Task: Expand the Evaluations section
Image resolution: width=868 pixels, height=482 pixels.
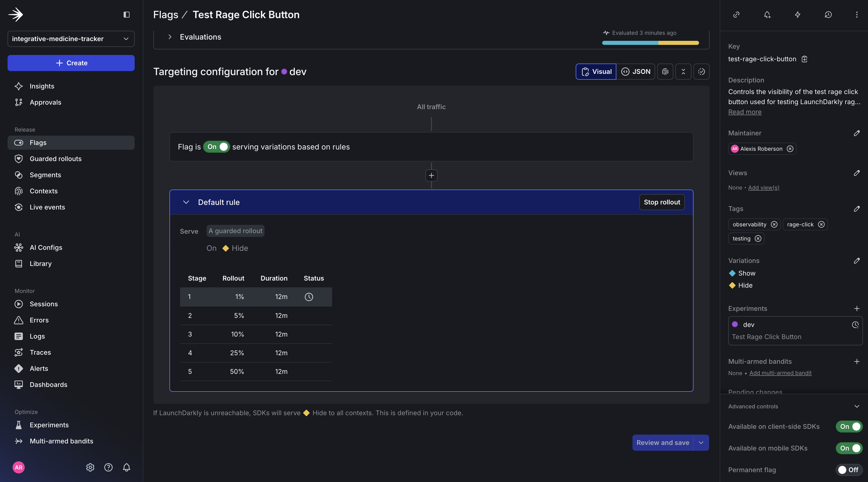Action: pos(170,37)
